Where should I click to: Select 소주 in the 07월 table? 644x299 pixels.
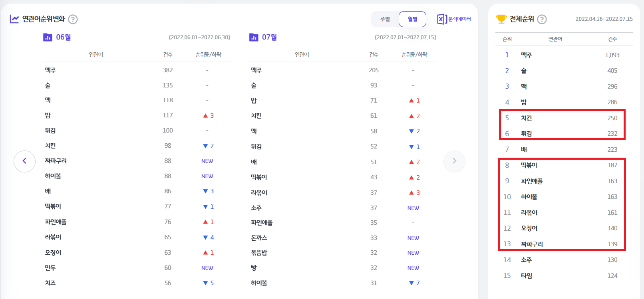pos(256,208)
